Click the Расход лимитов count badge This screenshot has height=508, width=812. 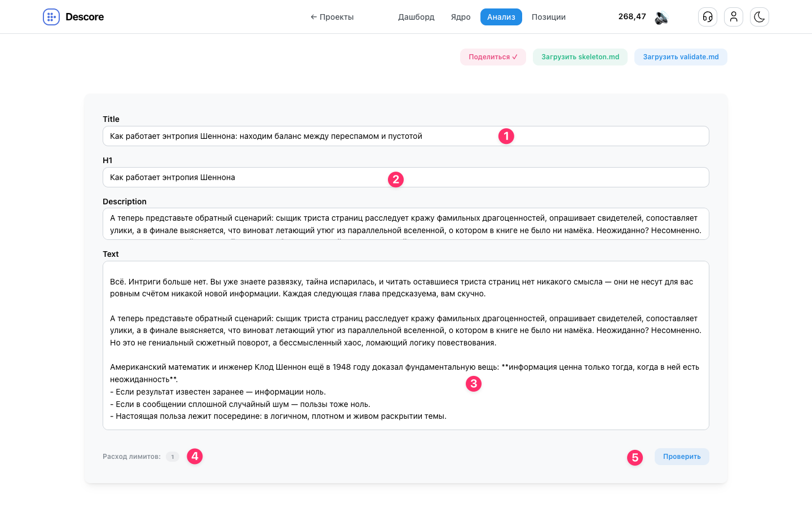click(173, 457)
